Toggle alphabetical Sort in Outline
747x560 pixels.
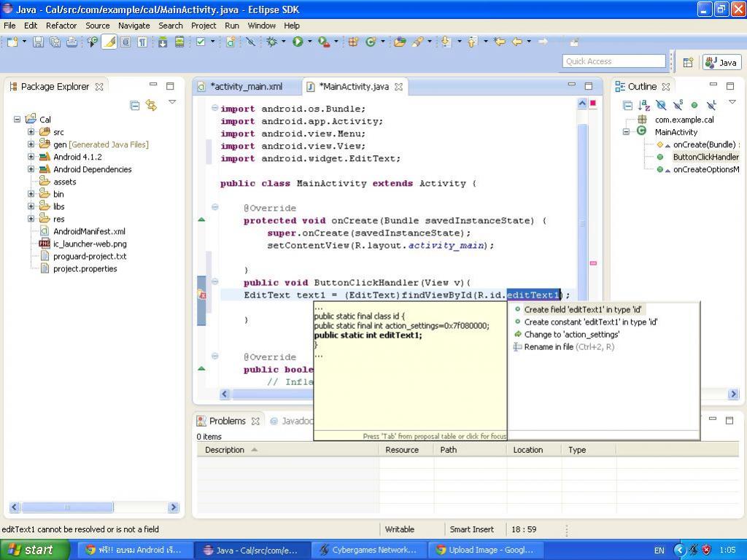pyautogui.click(x=644, y=105)
